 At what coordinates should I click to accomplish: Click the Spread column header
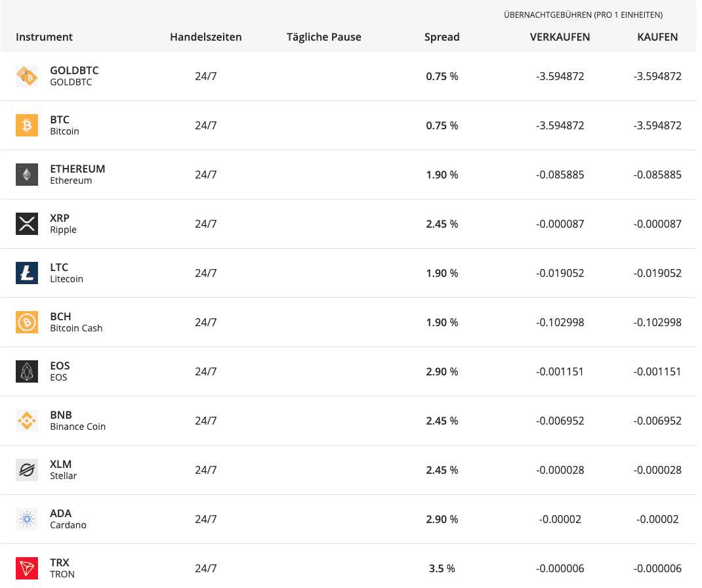(x=442, y=37)
